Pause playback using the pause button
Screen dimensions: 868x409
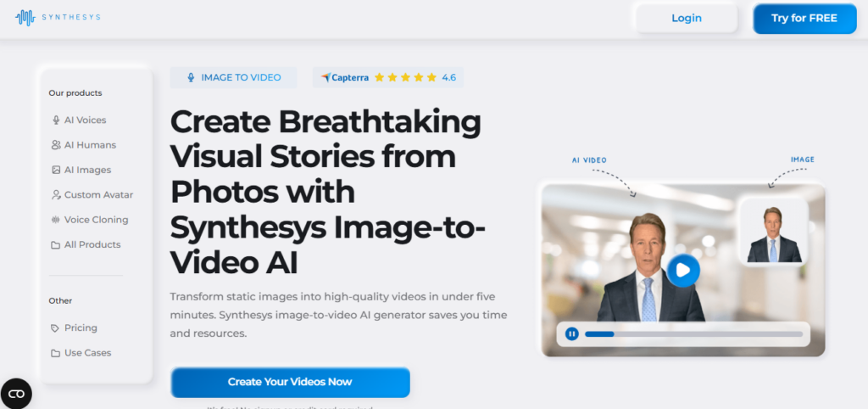[x=572, y=334]
